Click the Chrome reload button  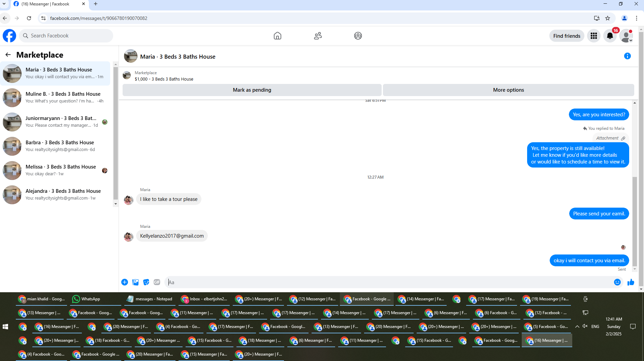[29, 18]
